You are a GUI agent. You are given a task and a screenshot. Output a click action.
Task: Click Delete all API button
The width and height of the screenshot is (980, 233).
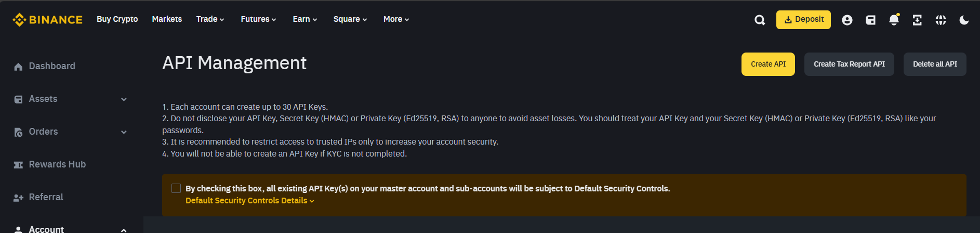935,64
